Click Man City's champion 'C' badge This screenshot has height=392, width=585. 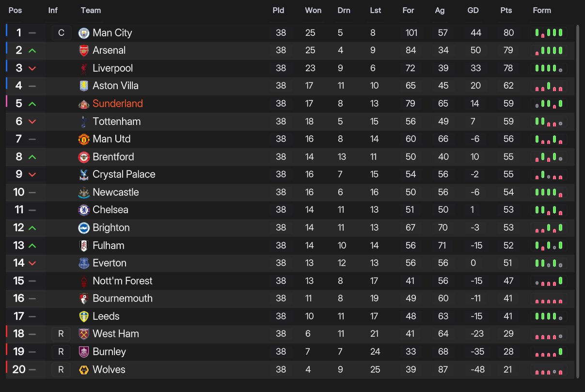click(x=61, y=33)
